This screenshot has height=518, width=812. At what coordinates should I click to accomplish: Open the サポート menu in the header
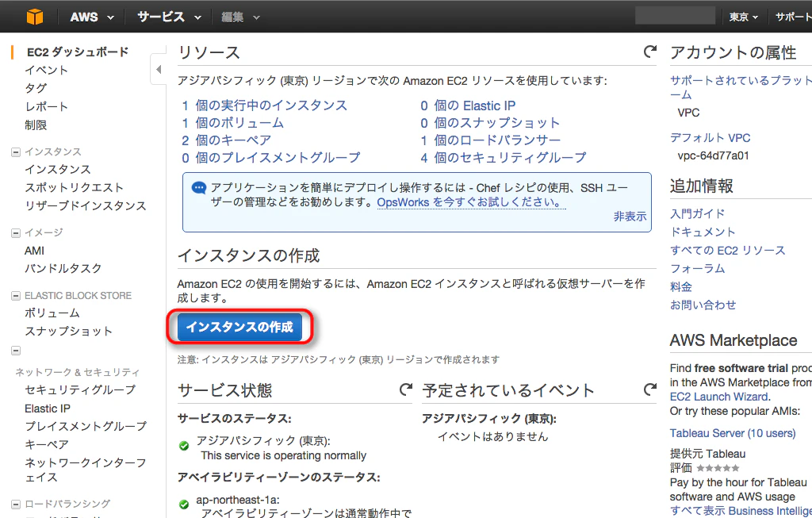pos(793,17)
